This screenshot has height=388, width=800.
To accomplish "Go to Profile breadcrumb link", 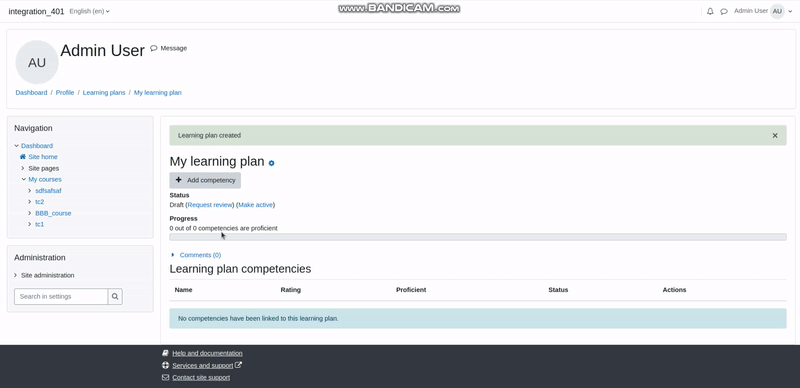I will tap(65, 92).
